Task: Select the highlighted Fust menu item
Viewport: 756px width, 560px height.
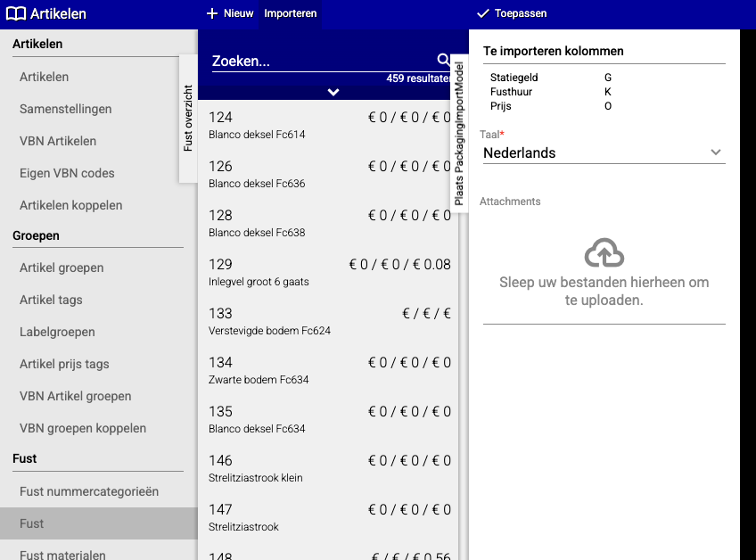Action: pyautogui.click(x=99, y=523)
